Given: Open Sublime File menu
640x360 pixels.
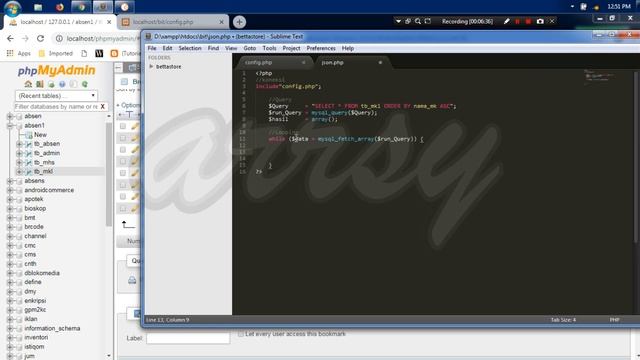Looking at the screenshot, I should tap(152, 48).
